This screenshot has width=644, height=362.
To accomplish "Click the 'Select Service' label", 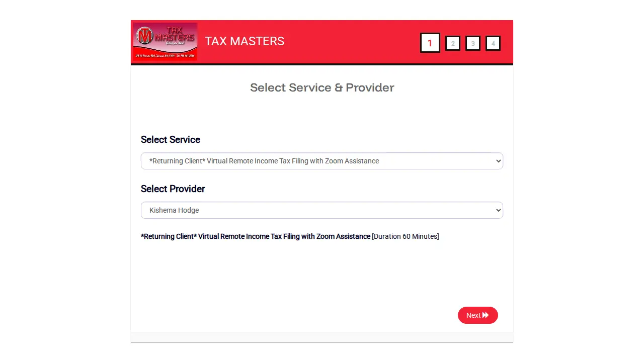I will 171,140.
